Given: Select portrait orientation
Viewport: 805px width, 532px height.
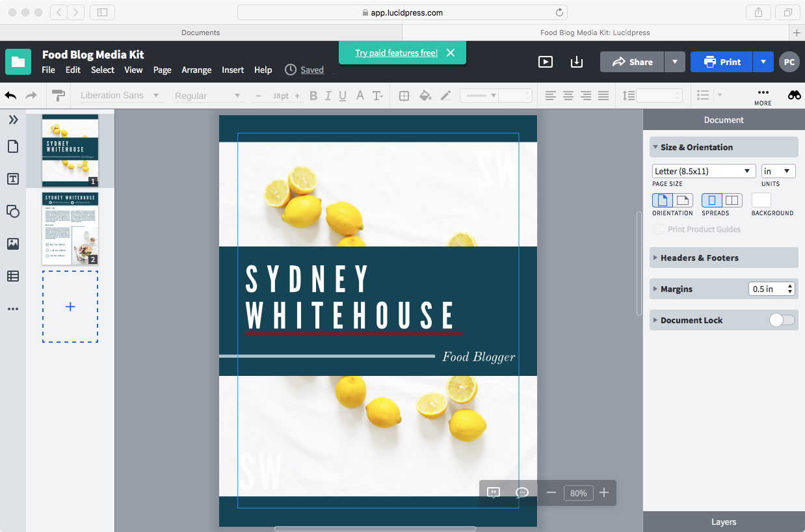Looking at the screenshot, I should 662,200.
